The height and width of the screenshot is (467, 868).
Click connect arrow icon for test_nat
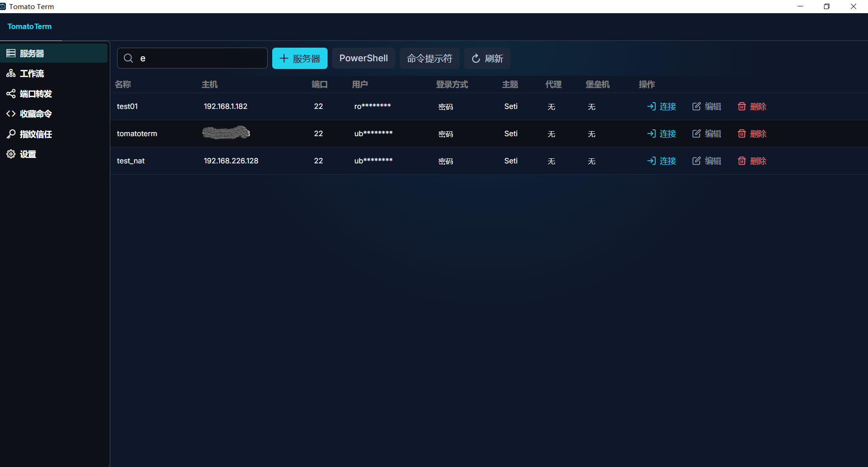coord(652,161)
